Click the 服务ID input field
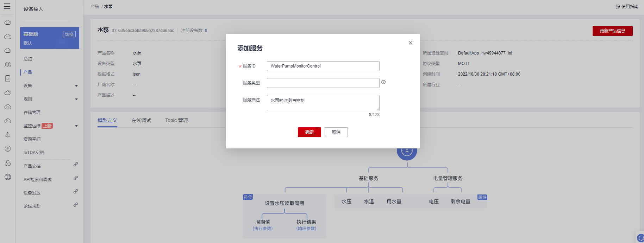 (323, 66)
